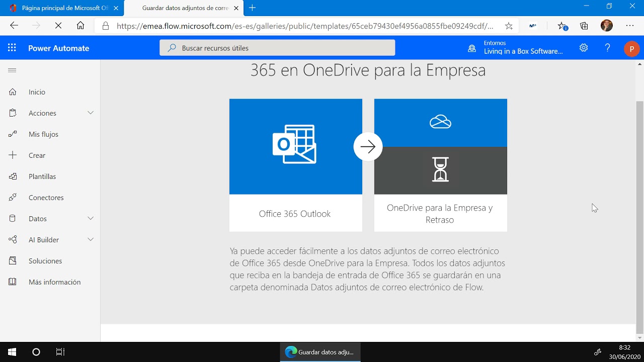Open Plantillas in the sidebar
This screenshot has width=644, height=362.
coord(42,176)
